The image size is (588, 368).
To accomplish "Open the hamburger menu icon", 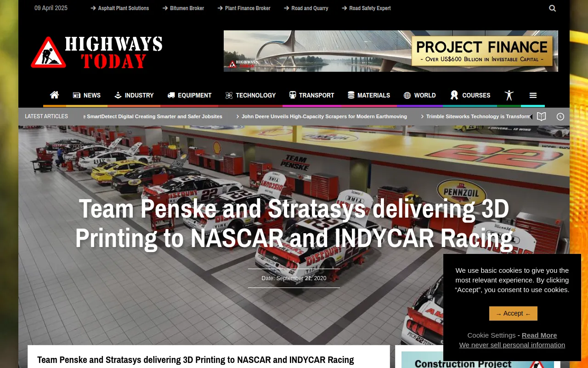I will (x=533, y=95).
